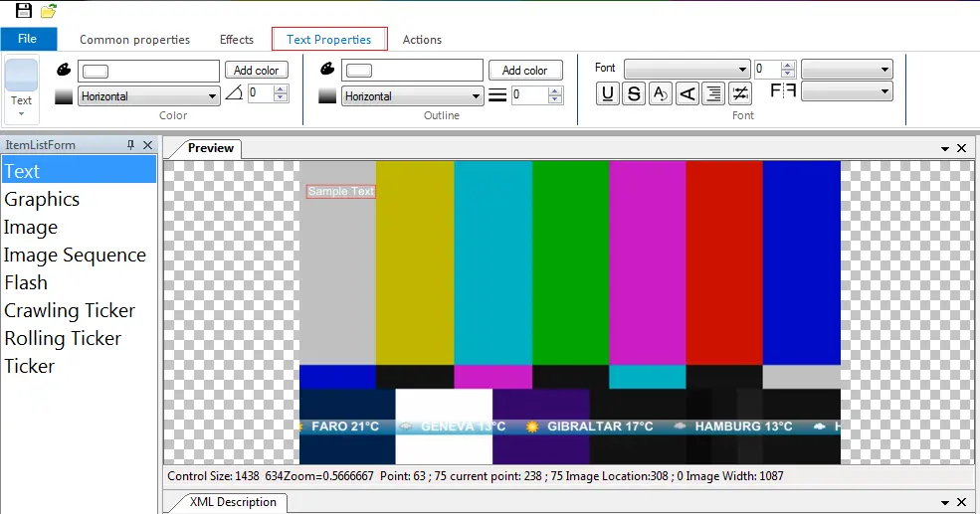The height and width of the screenshot is (514, 980).
Task: Select Crawling Ticker in the item list
Action: click(70, 310)
